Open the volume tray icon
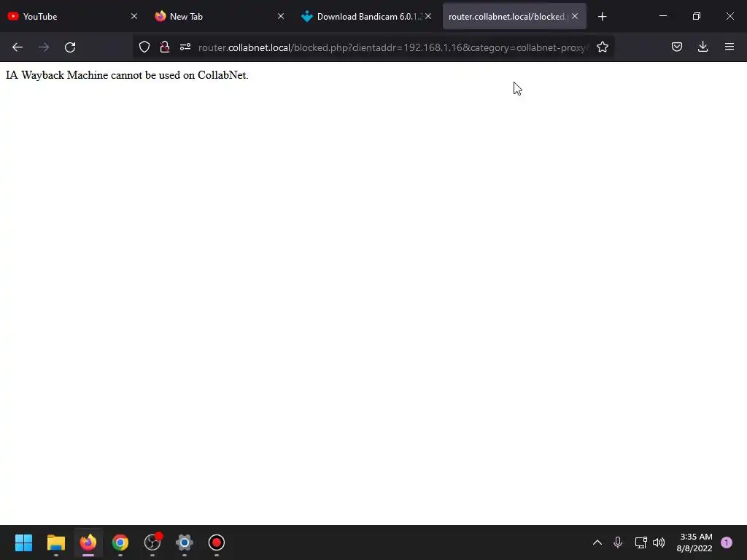747x560 pixels. point(659,542)
